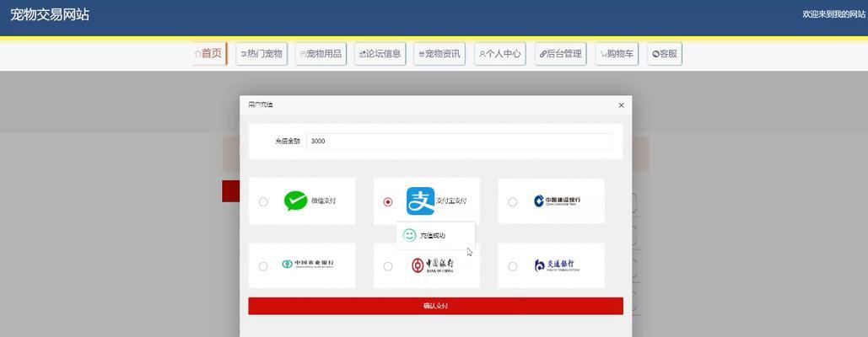Select the 中国建设银行 radio button

tap(513, 201)
